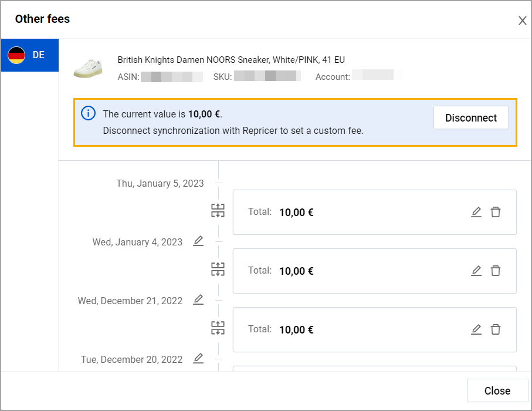
Task: Click the German flag icon
Action: click(x=16, y=55)
